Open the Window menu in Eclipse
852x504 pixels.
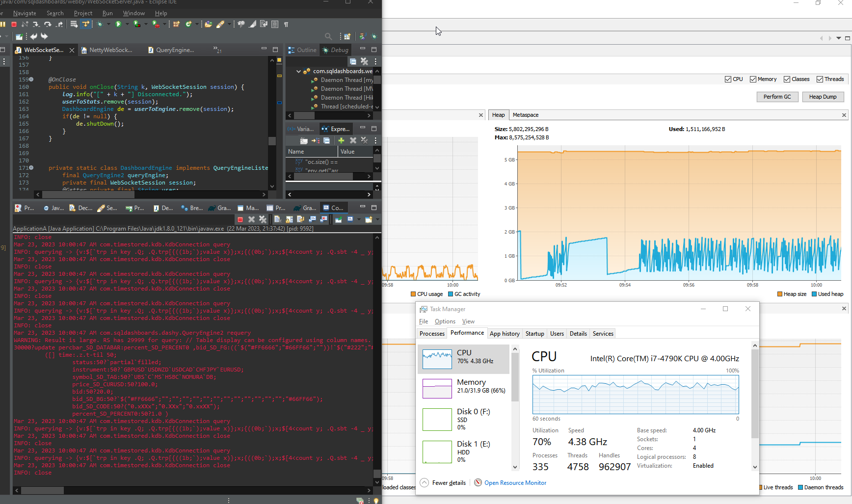pos(133,13)
